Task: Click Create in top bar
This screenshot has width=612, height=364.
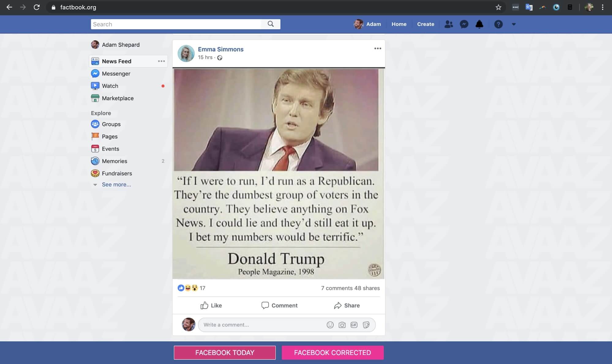Action: coord(426,24)
